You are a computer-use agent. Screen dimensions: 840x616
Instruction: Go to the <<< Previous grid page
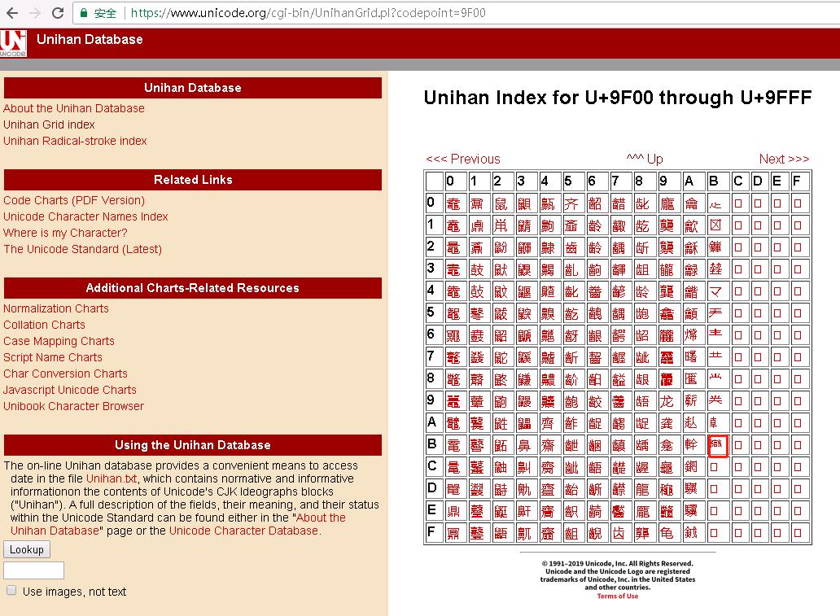coord(463,159)
